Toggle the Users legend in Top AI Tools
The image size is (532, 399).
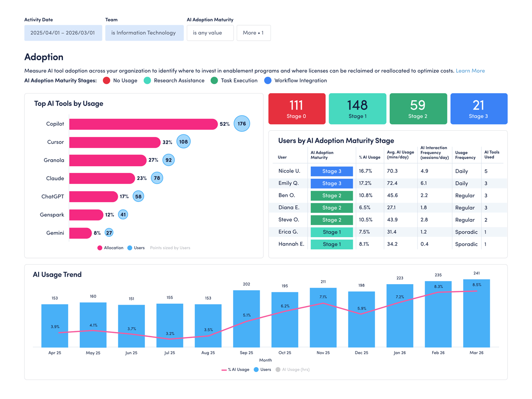136,248
